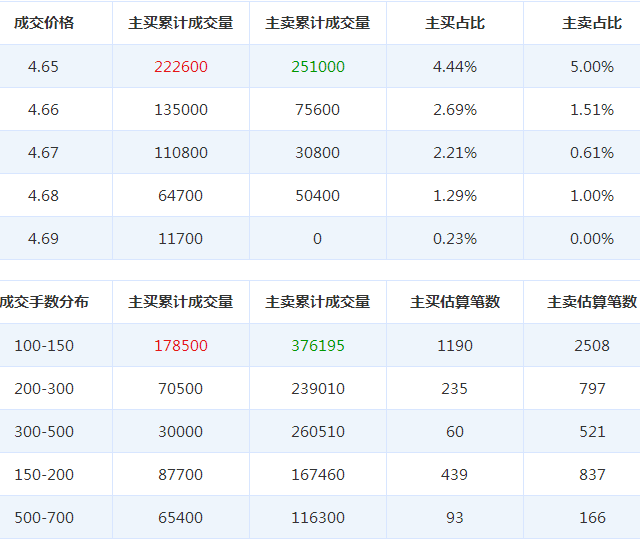Screen dimensions: 640x544
Task: Click the 成交价格 column header
Action: click(44, 23)
